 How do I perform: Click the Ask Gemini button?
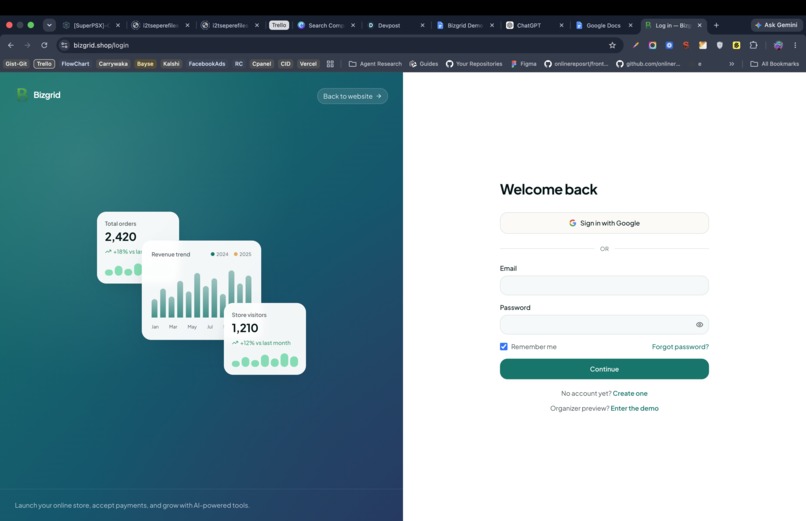(x=777, y=25)
